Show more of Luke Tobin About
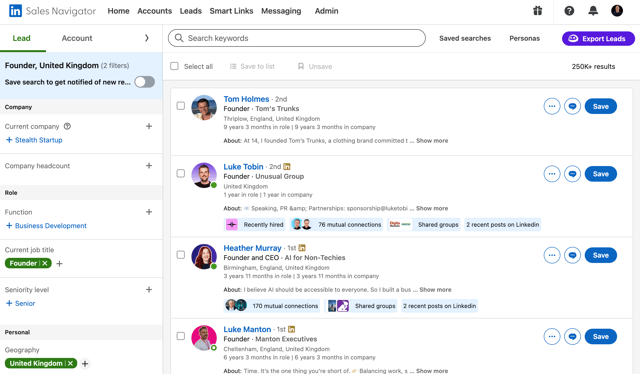The image size is (640, 374). point(432,208)
